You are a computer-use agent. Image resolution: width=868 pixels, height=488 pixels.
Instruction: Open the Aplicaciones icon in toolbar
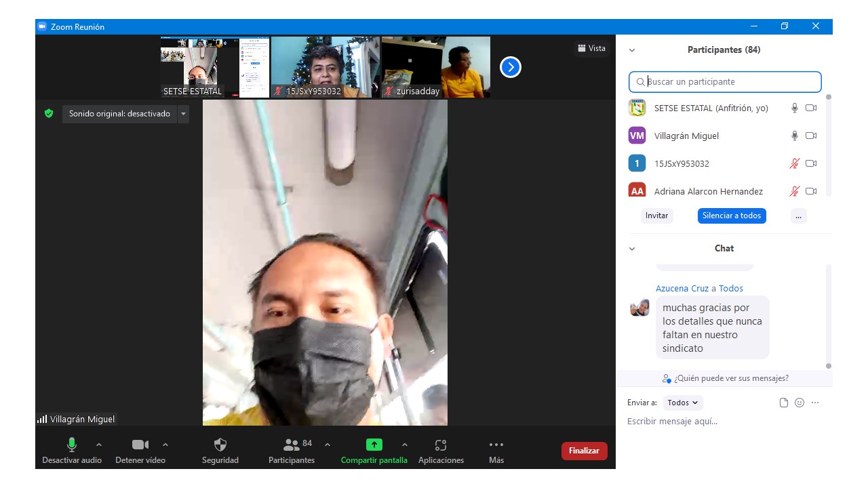point(441,445)
